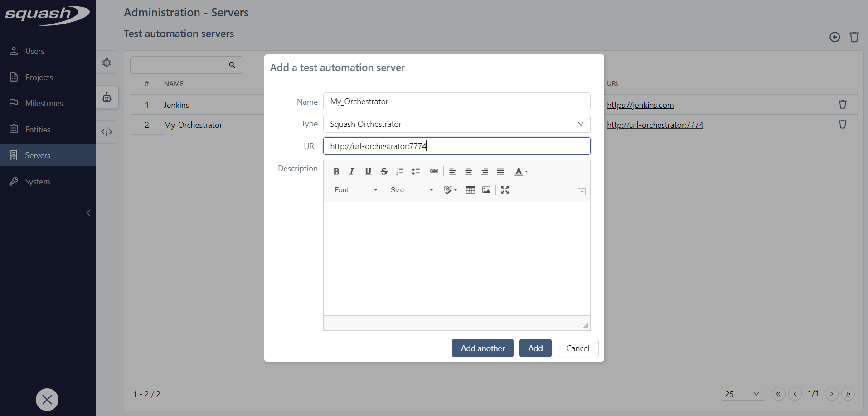Click the Add another button

(x=482, y=348)
